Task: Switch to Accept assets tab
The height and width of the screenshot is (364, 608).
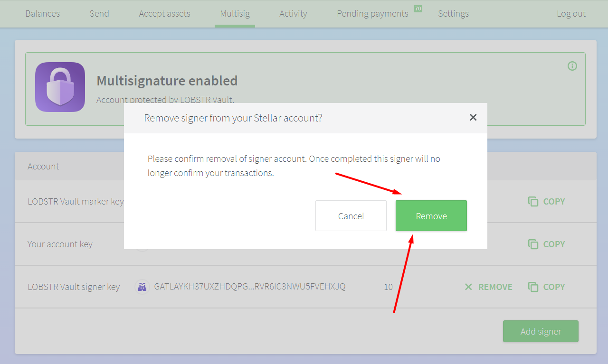Action: point(164,14)
